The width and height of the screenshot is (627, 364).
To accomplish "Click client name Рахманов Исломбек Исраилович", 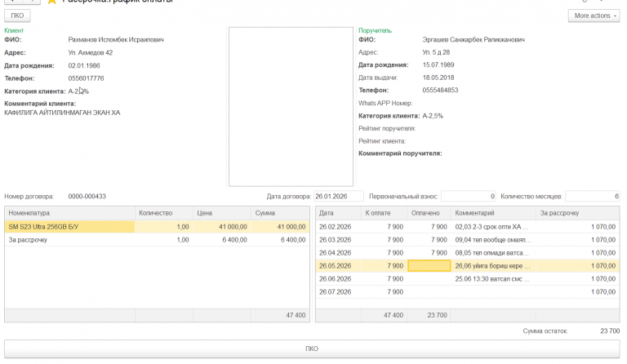I will (x=116, y=39).
